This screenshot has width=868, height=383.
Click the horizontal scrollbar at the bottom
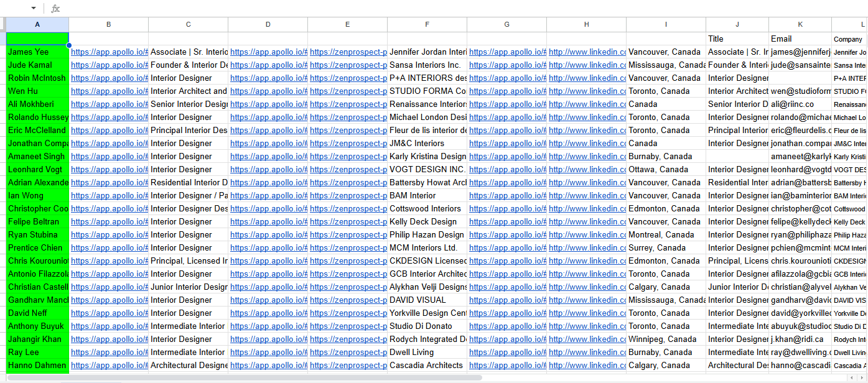click(245, 377)
